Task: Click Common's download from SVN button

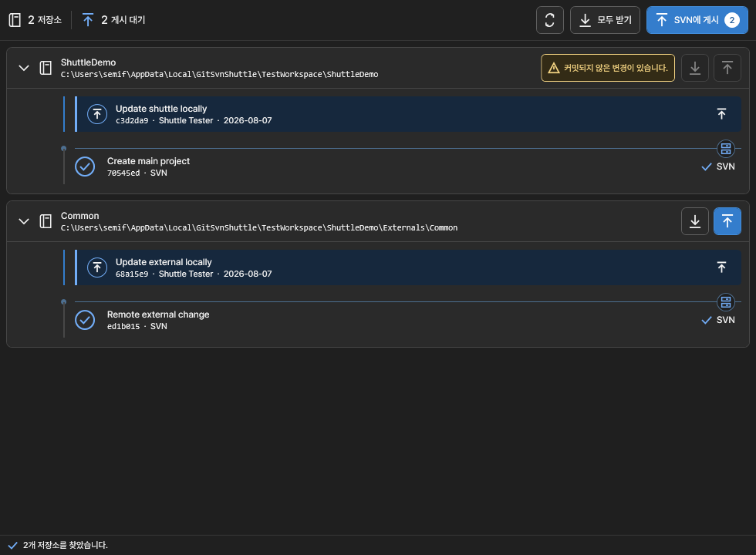Action: pyautogui.click(x=695, y=222)
